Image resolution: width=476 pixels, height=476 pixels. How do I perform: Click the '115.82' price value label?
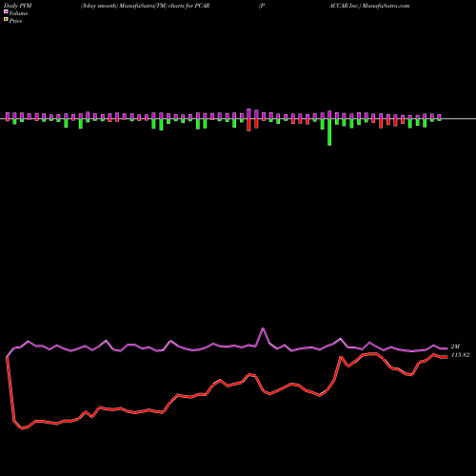[460, 355]
